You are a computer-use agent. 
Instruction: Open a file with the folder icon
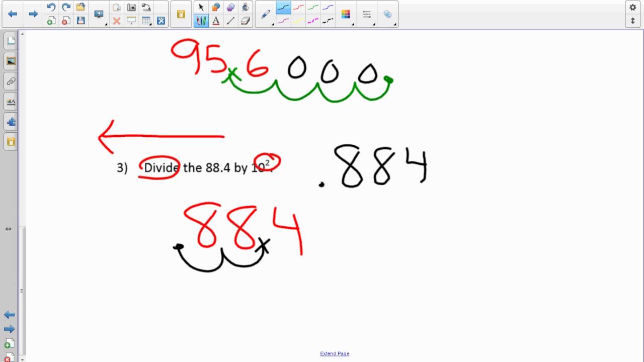[80, 7]
